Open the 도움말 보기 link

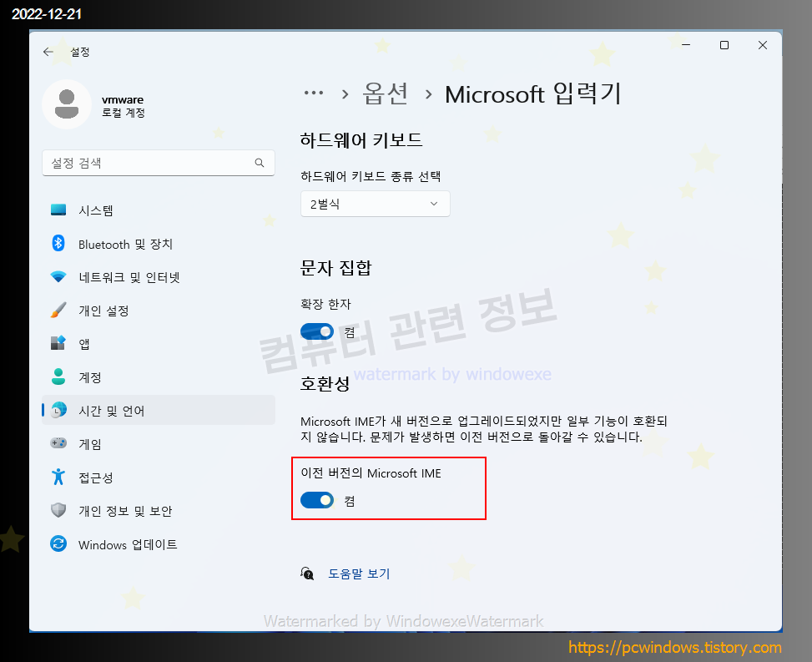[x=359, y=574]
